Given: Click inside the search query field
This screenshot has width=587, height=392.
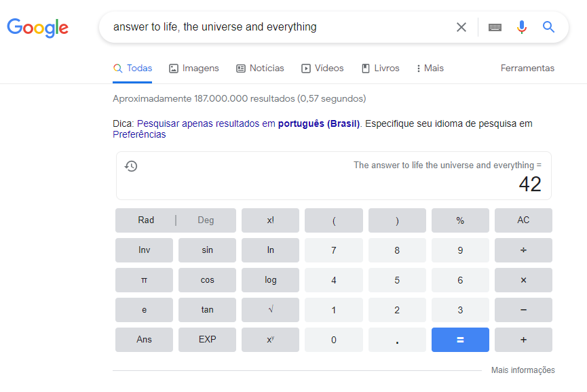Looking at the screenshot, I should coord(271,27).
